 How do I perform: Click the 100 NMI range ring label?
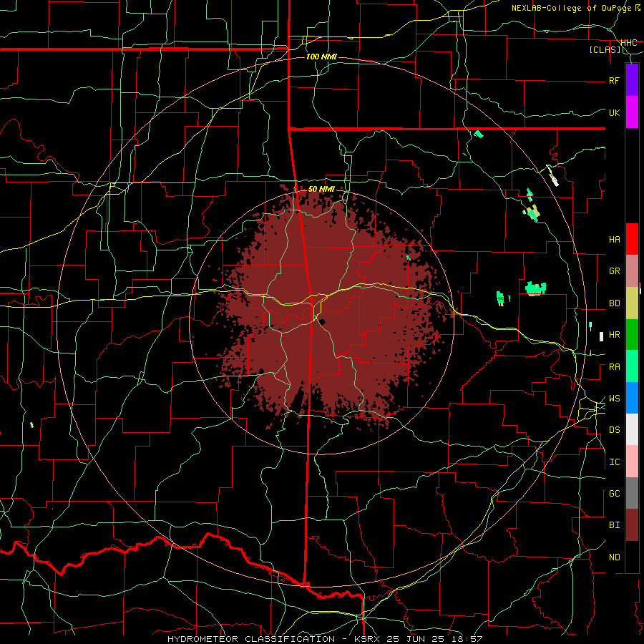[x=321, y=57]
